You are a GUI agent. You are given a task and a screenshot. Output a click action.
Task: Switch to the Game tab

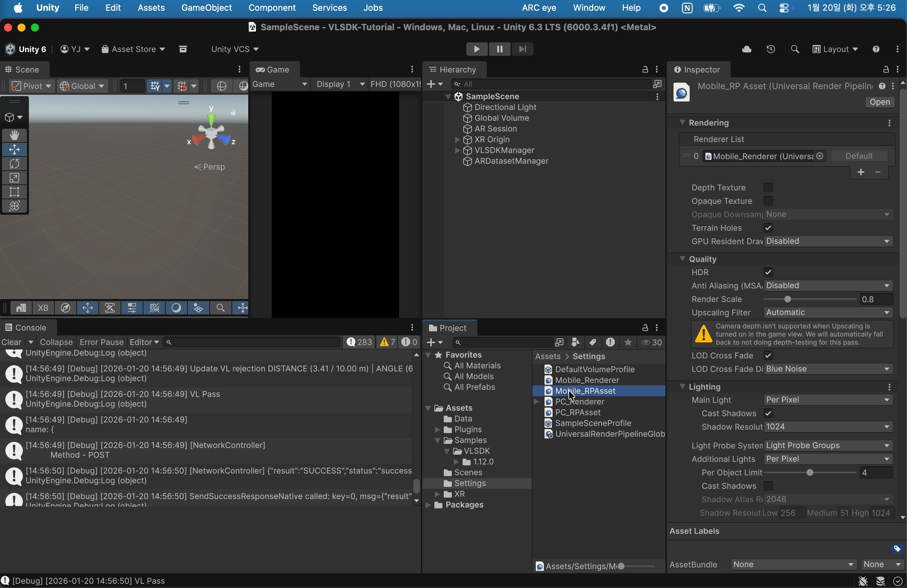(x=274, y=70)
